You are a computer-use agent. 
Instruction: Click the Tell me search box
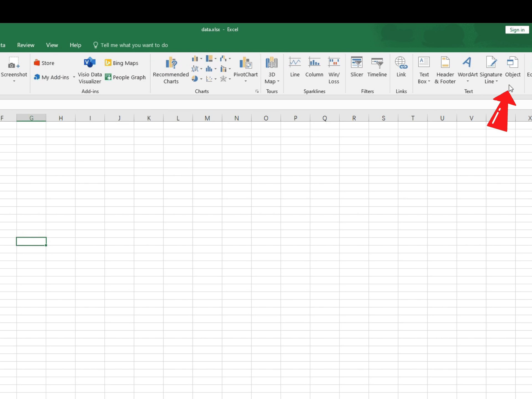[134, 45]
